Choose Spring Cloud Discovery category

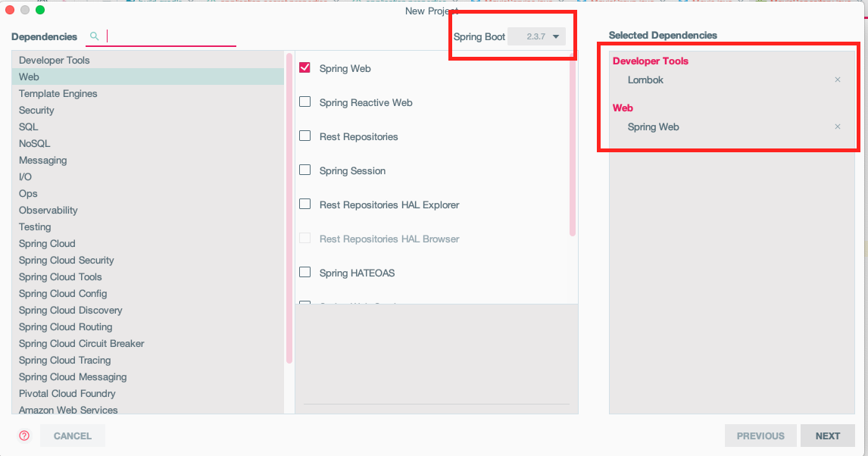(x=148, y=310)
